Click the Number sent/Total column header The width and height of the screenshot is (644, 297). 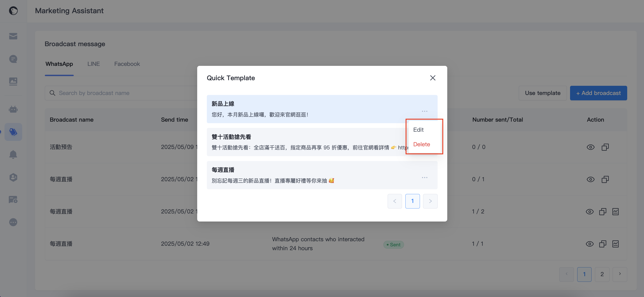[497, 120]
